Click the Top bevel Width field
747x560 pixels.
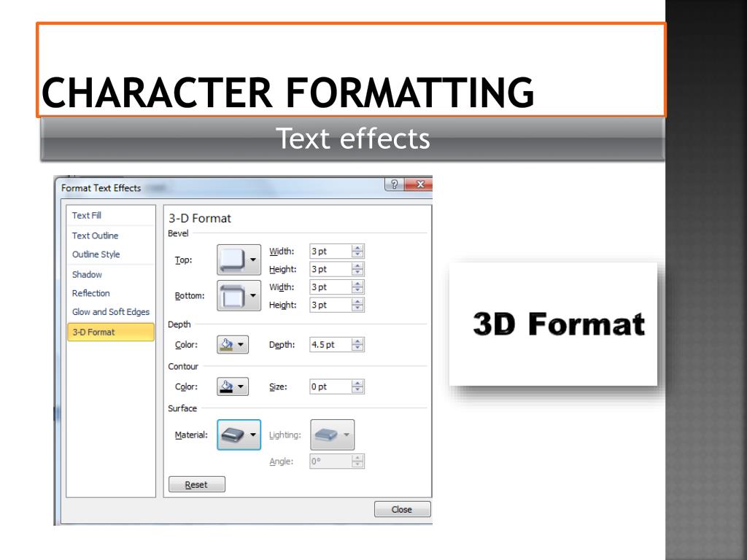pos(330,251)
